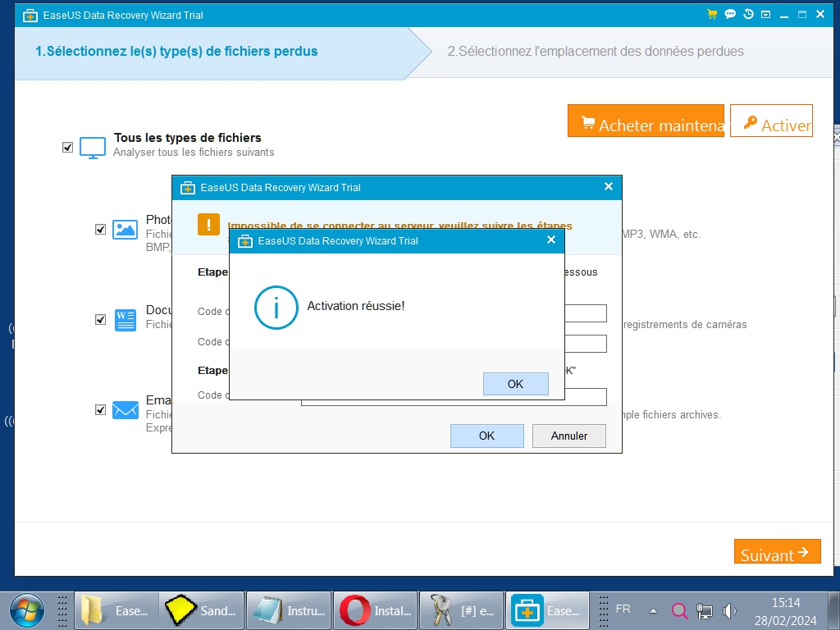Click the Email envelope icon
The width and height of the screenshot is (840, 630).
coord(126,410)
